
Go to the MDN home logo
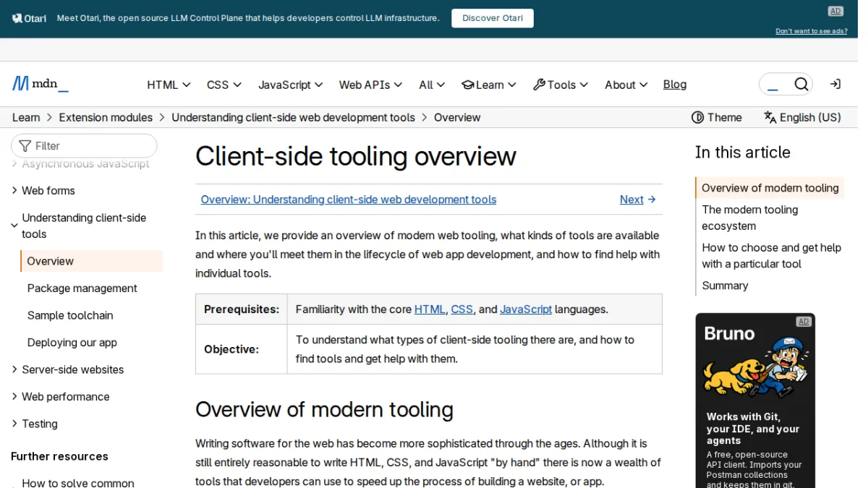point(41,84)
